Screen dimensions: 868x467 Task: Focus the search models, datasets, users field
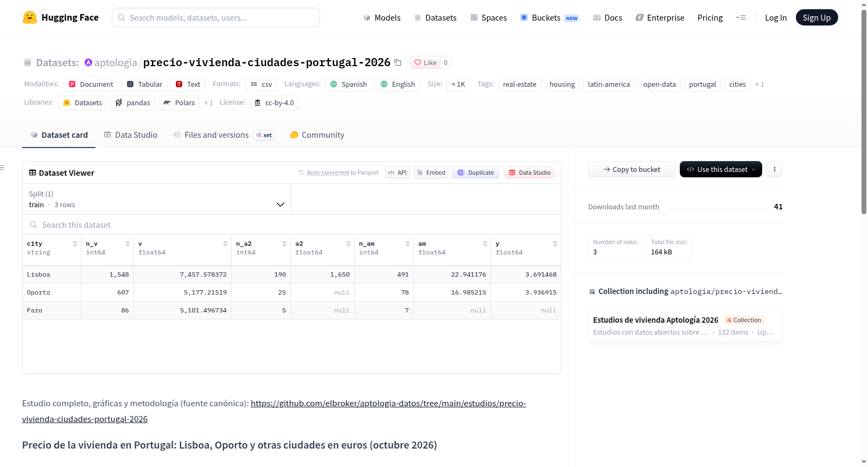click(x=216, y=17)
